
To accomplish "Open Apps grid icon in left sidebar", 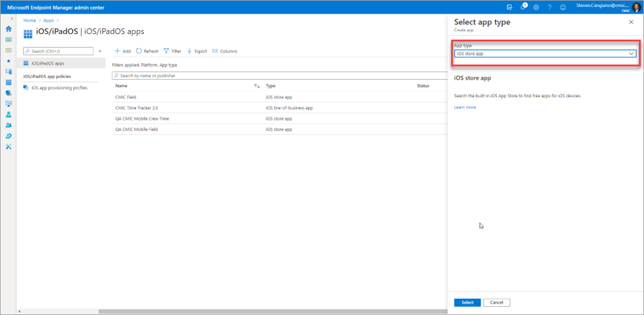I will click(x=8, y=82).
